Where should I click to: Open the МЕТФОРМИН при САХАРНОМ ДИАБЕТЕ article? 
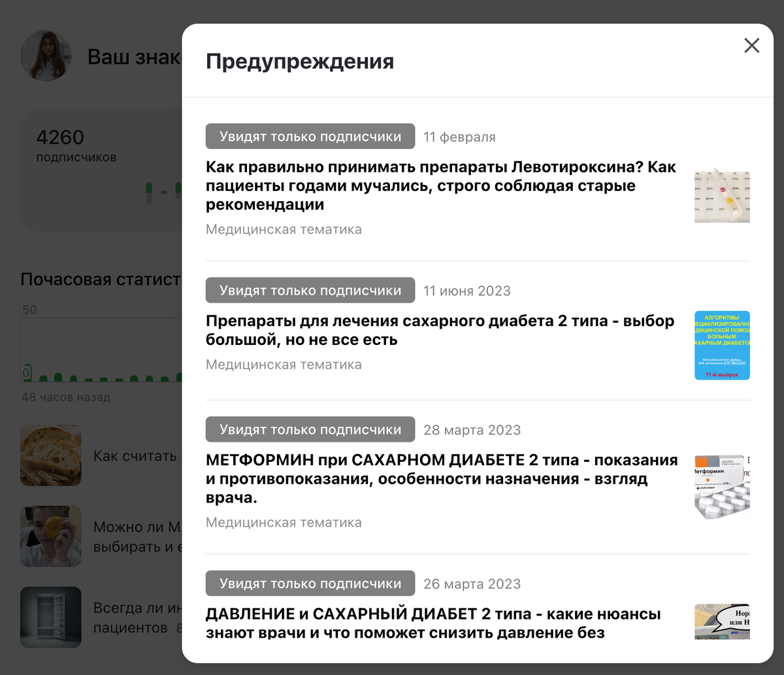click(x=442, y=479)
